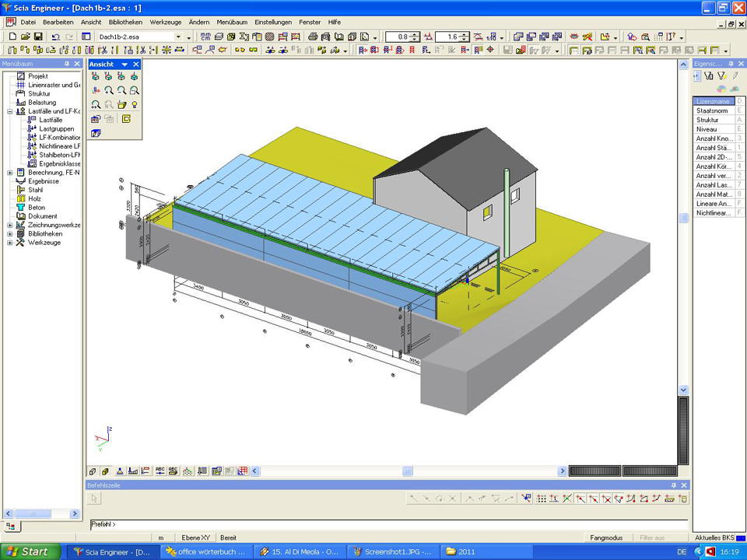Toggle the dot grid snap icon
The height and width of the screenshot is (560, 747).
click(542, 499)
